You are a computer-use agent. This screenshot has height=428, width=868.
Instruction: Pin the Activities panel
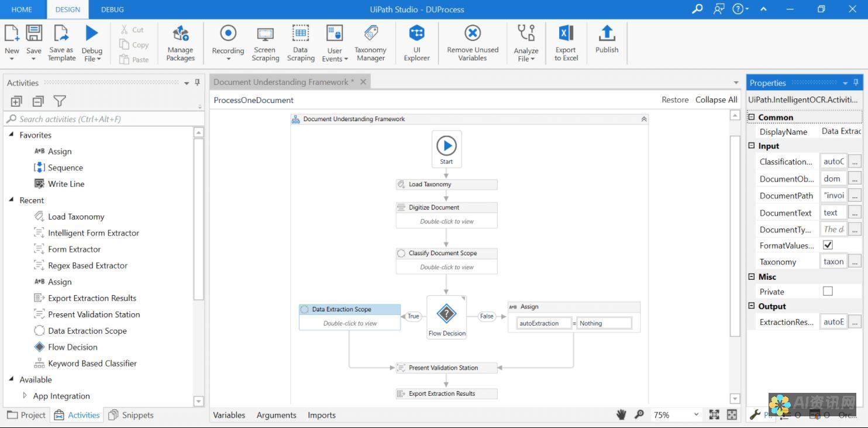coord(198,83)
